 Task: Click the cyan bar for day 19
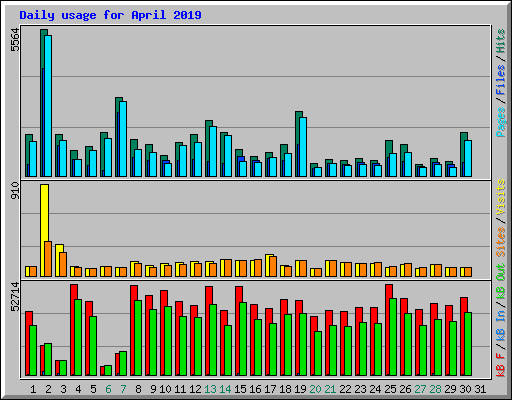pos(303,147)
